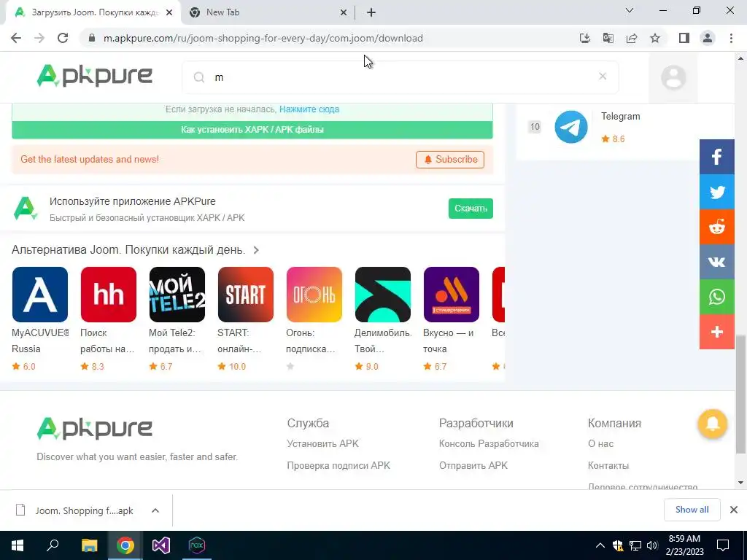
Task: Click the share page icon in address bar
Action: [632, 38]
